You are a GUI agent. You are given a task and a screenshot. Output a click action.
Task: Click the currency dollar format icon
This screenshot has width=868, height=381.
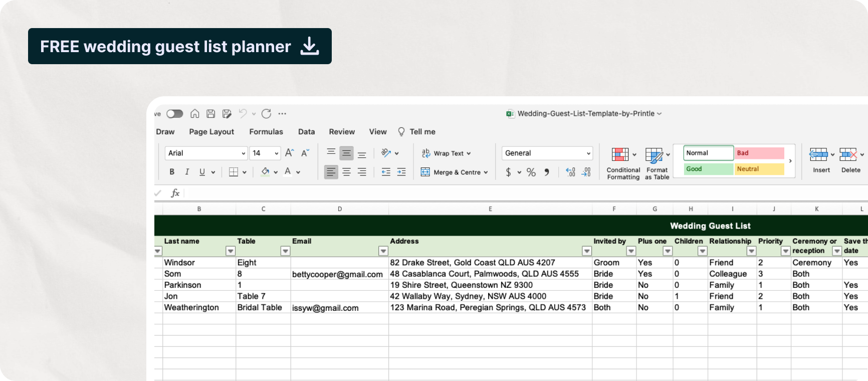[x=508, y=172]
